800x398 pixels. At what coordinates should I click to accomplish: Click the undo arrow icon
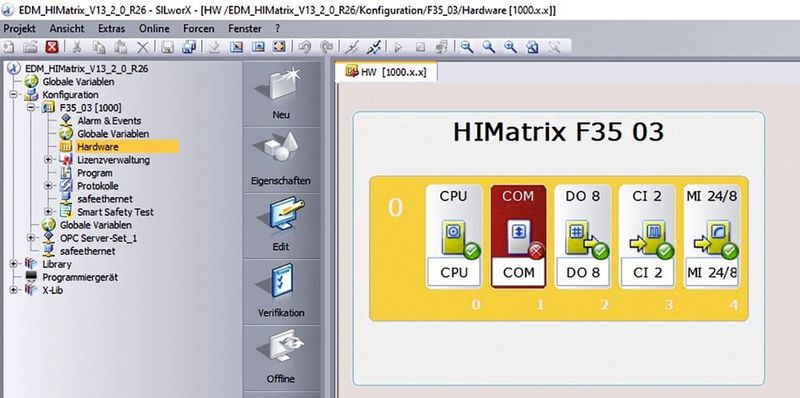[305, 47]
